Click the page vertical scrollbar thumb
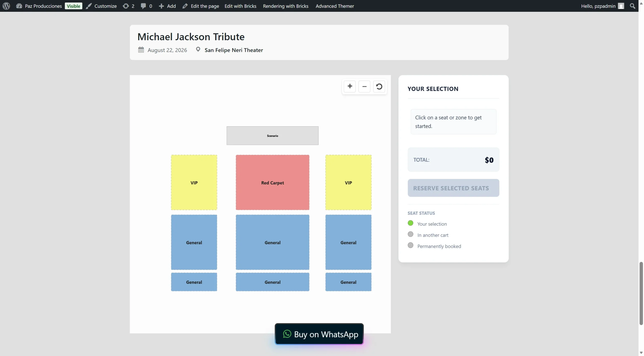The width and height of the screenshot is (644, 356). [x=641, y=293]
